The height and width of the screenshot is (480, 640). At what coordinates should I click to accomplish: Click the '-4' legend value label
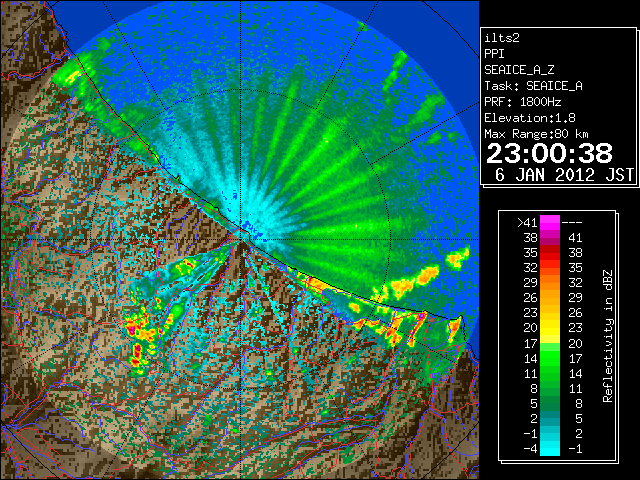[x=530, y=448]
